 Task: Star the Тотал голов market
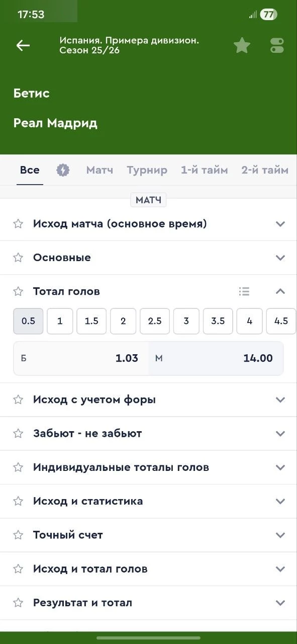(x=18, y=291)
